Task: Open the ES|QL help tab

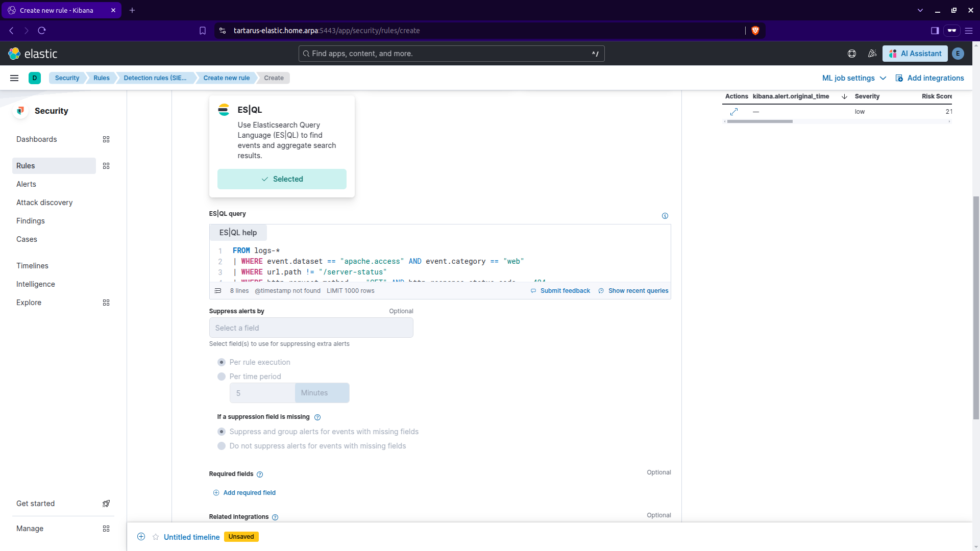Action: pyautogui.click(x=238, y=233)
